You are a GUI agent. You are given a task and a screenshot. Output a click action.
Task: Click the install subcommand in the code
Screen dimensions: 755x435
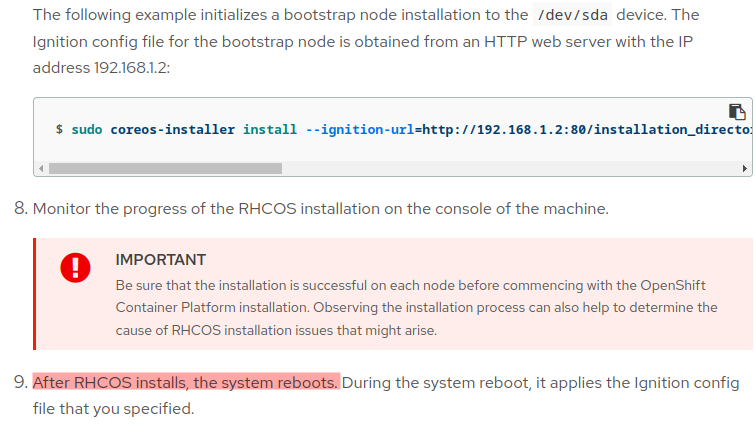[x=270, y=130]
